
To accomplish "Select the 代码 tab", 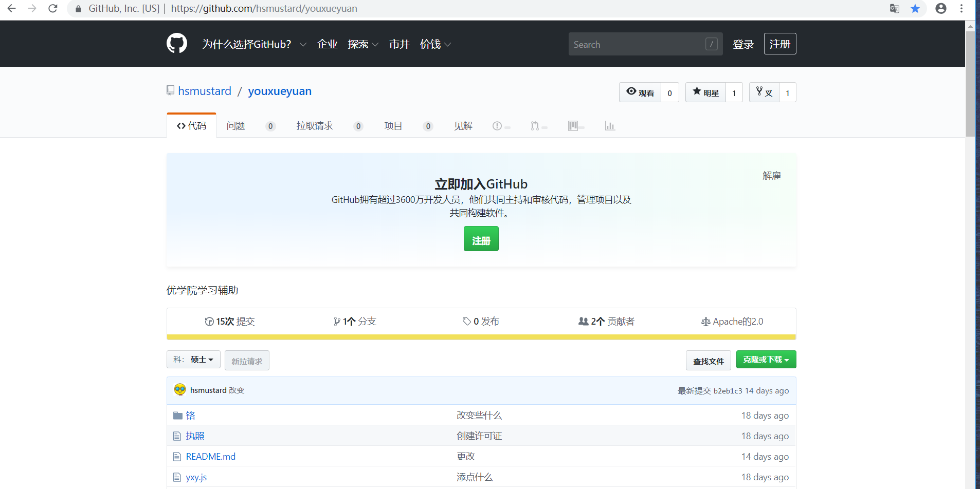I will 191,126.
